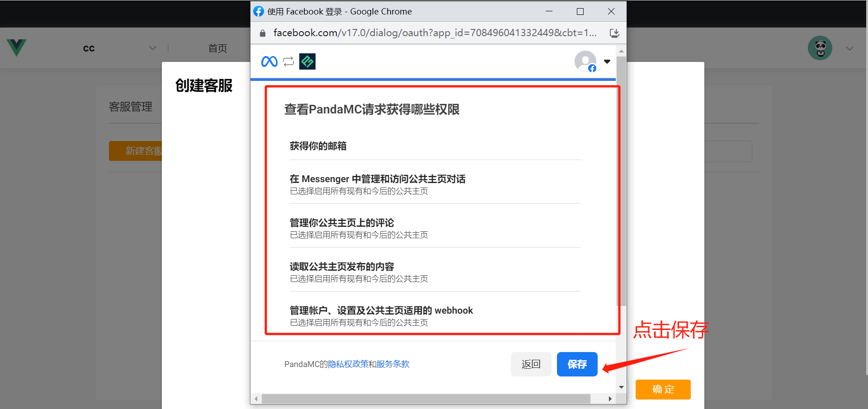Click the green Vue logo
The image size is (868, 409).
[x=17, y=47]
